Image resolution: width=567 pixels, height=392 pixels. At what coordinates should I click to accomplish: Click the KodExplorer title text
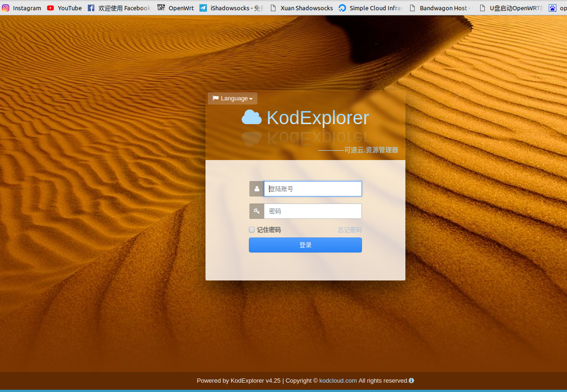[x=318, y=118]
